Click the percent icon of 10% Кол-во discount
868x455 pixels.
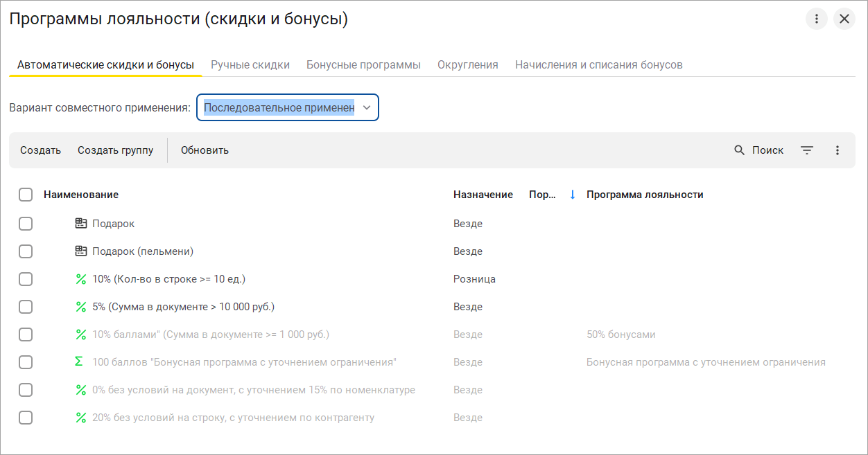pos(80,279)
